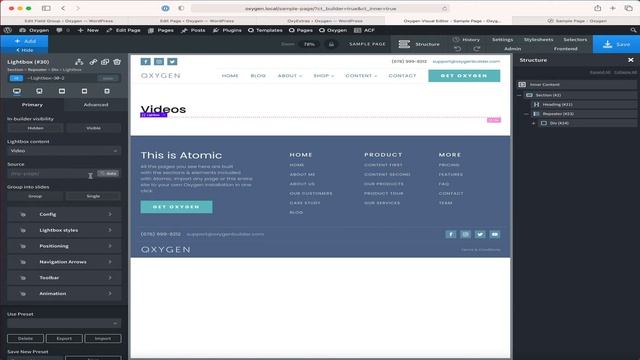Click the WordPress logo in admin bar

point(7,30)
